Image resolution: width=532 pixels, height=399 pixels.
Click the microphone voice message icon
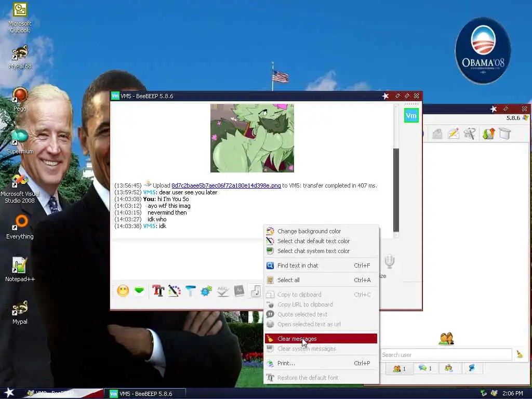tap(390, 261)
